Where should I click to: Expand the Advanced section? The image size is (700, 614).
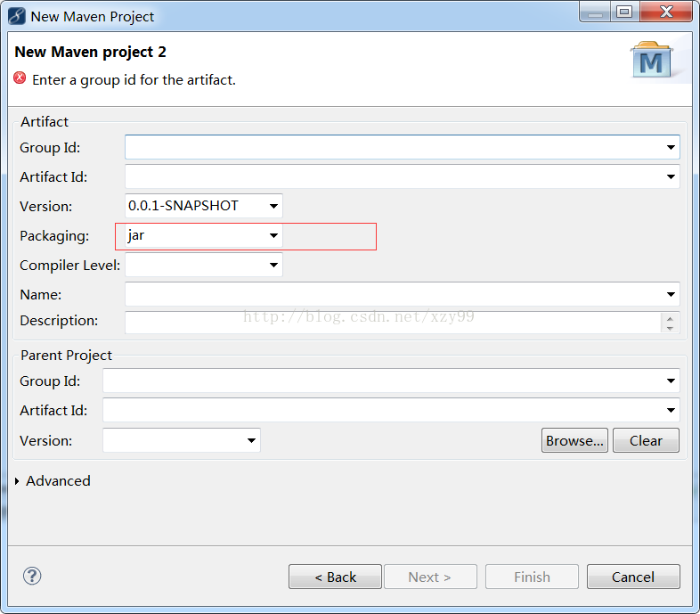pos(17,481)
